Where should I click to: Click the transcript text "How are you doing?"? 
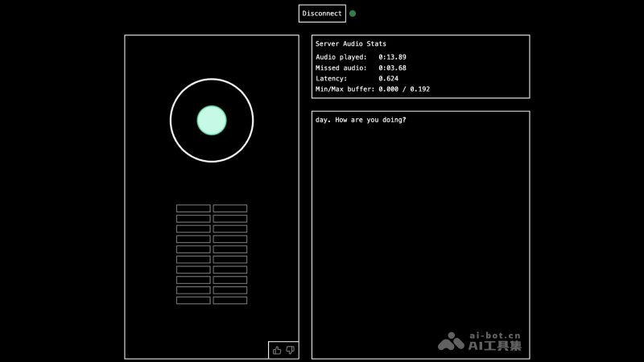370,120
